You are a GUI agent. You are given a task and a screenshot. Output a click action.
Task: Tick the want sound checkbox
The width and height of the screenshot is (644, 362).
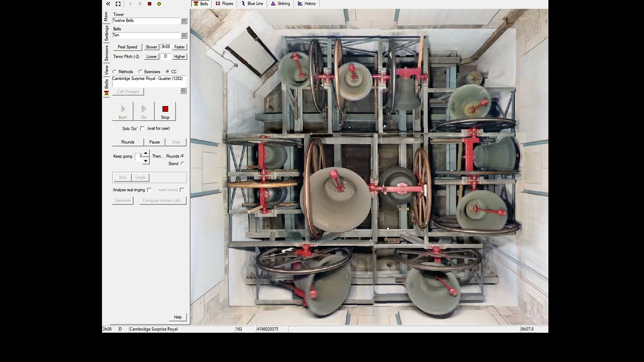(x=182, y=190)
